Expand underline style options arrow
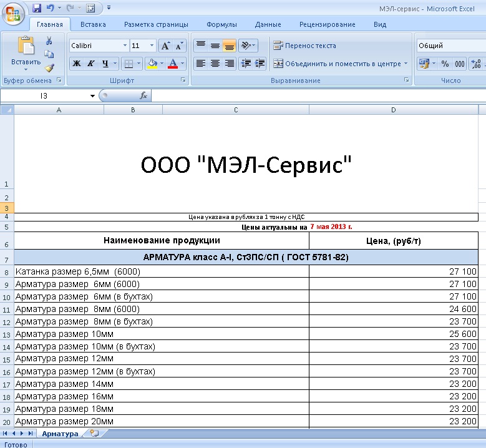The height and width of the screenshot is (448, 486). tap(115, 64)
